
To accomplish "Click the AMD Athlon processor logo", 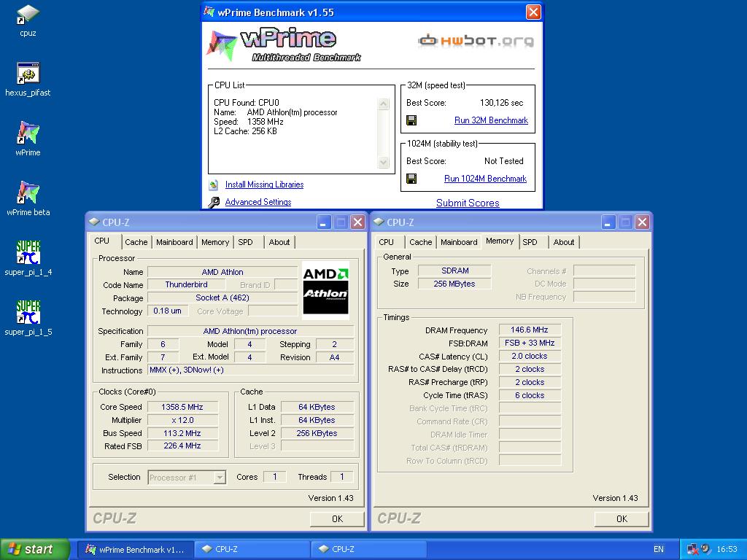I will pyautogui.click(x=326, y=289).
